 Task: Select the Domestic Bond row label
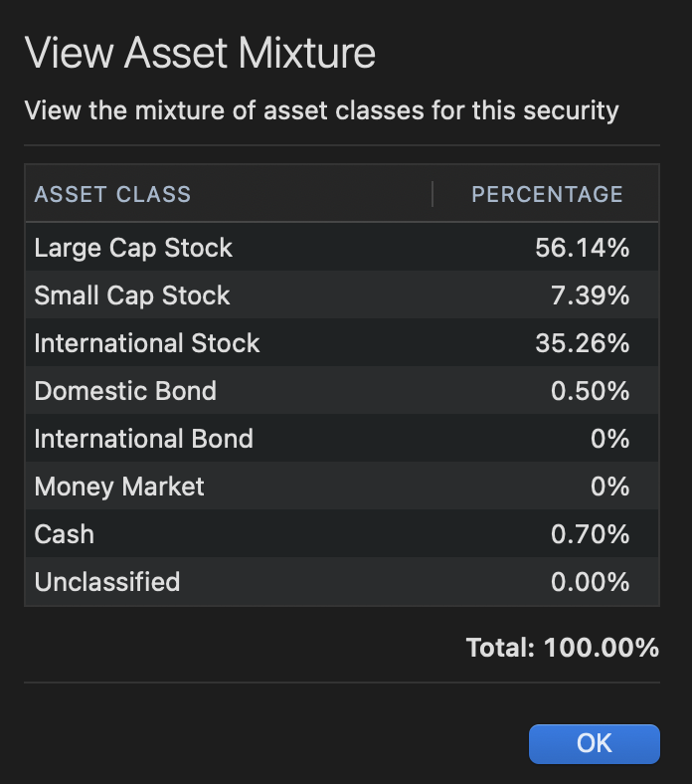[125, 391]
